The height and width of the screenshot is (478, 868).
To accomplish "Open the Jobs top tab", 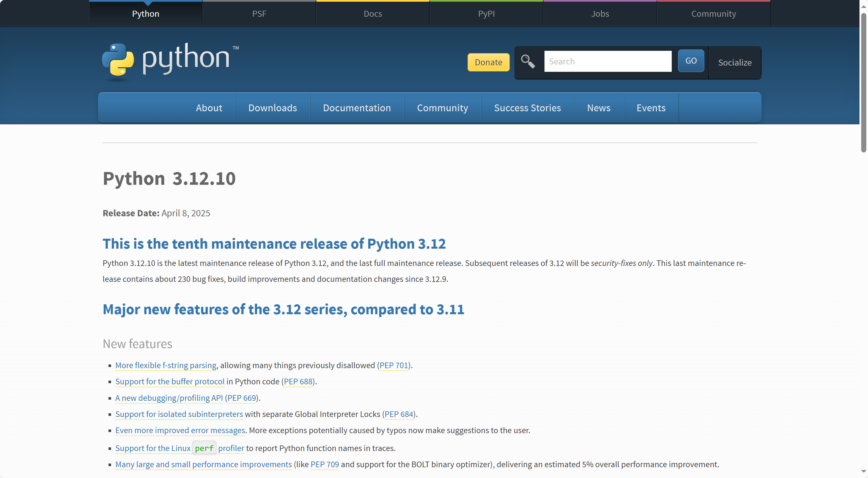I will (600, 14).
